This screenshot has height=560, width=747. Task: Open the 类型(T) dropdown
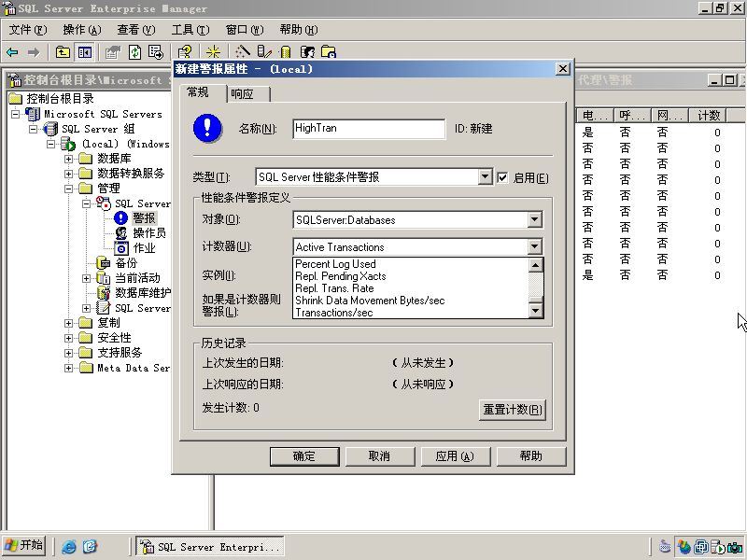[485, 176]
